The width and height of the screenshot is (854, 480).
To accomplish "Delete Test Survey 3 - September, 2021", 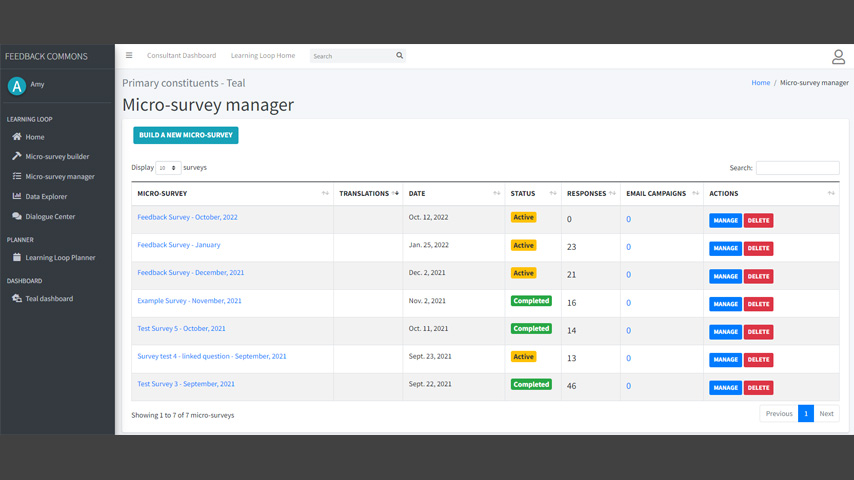I will (758, 387).
